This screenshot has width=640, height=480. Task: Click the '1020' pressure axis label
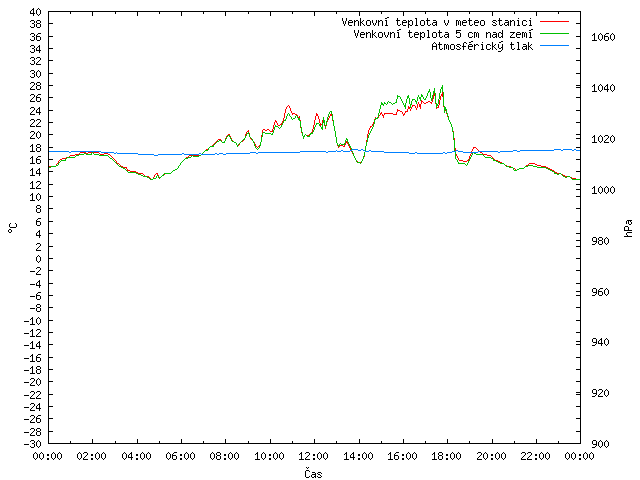point(603,139)
